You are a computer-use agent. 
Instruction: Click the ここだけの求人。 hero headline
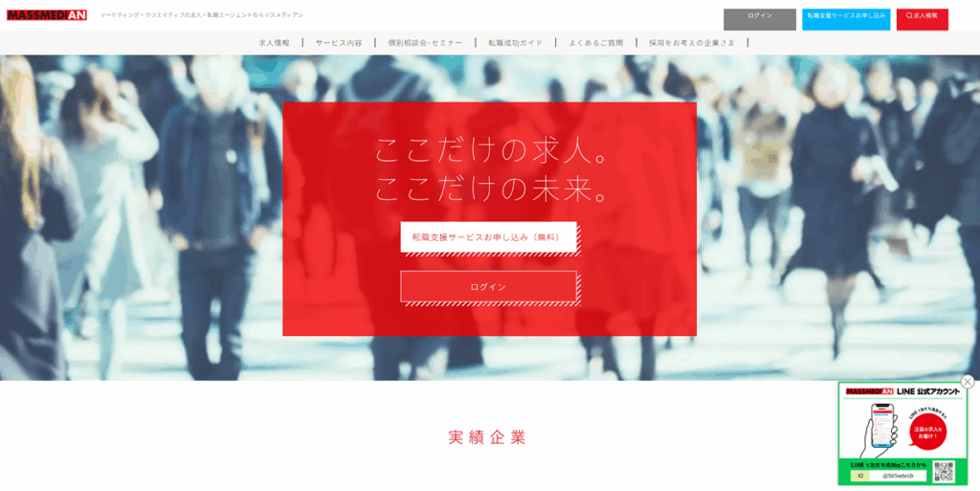492,151
